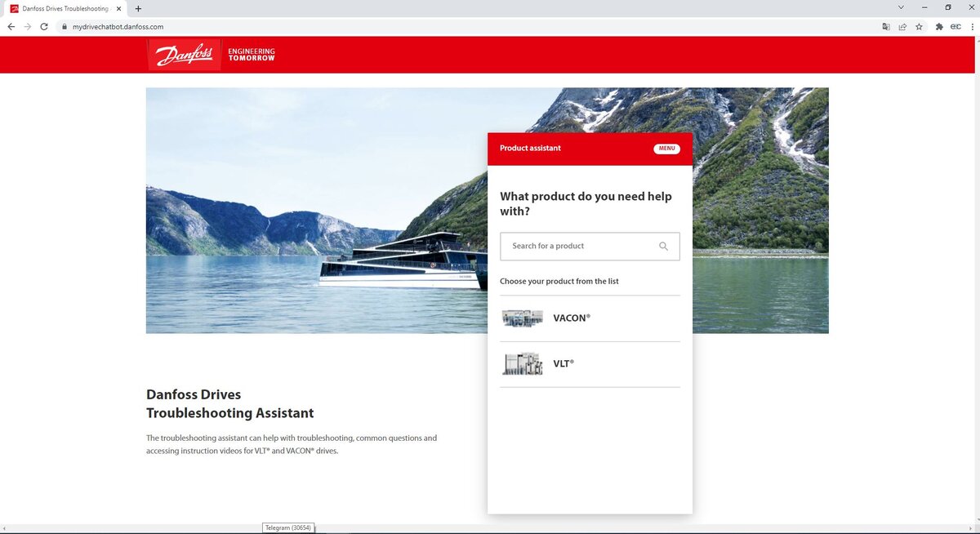Click the 'Danfoss Drives Troubleshooting Assistant' heading
980x534 pixels.
click(x=230, y=403)
